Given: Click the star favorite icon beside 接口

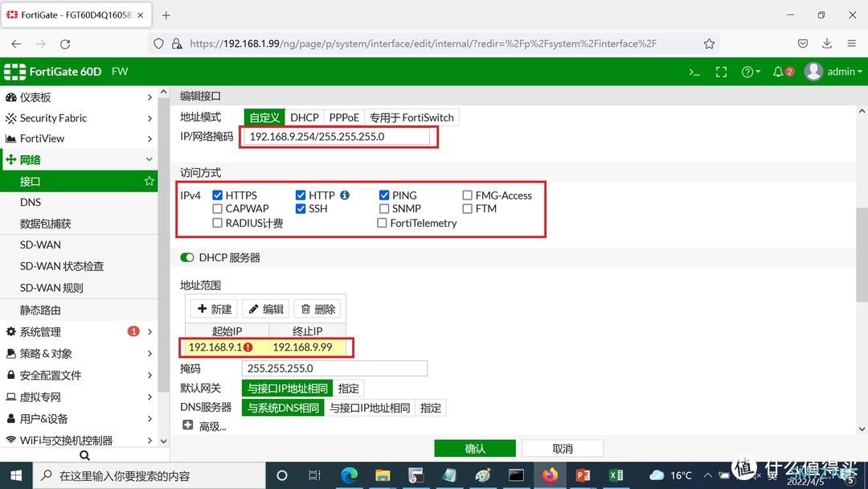Looking at the screenshot, I should [149, 181].
